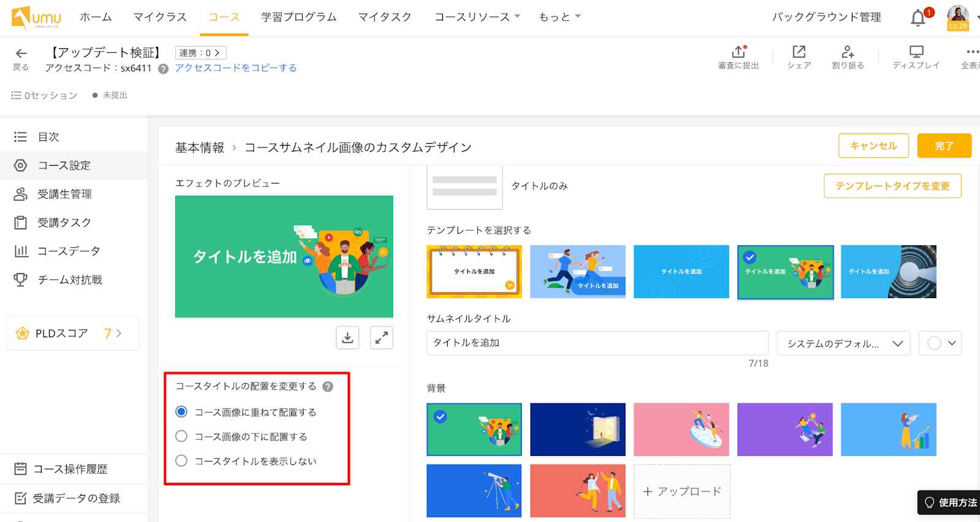Click the 使用方法 help button
This screenshot has height=522, width=980.
(x=950, y=502)
